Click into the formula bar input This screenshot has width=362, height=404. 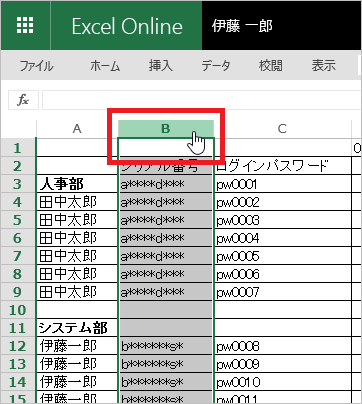point(202,100)
